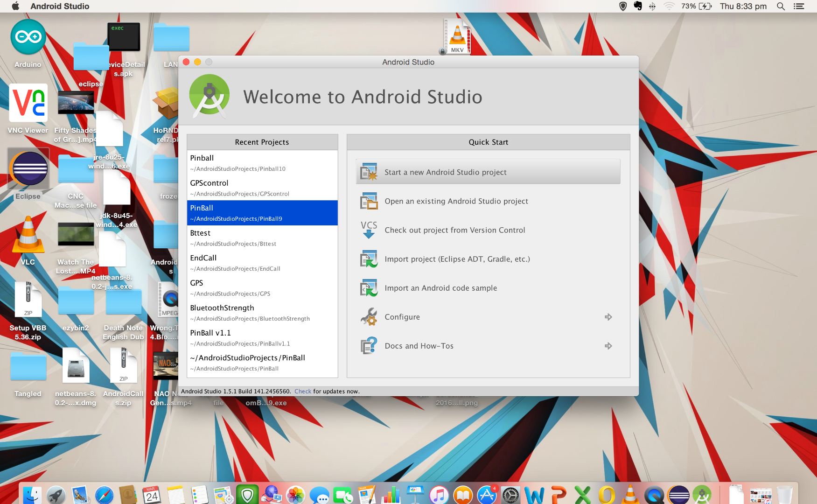The width and height of the screenshot is (817, 504).
Task: Select the highlighted PinBall9 project
Action: 262,213
